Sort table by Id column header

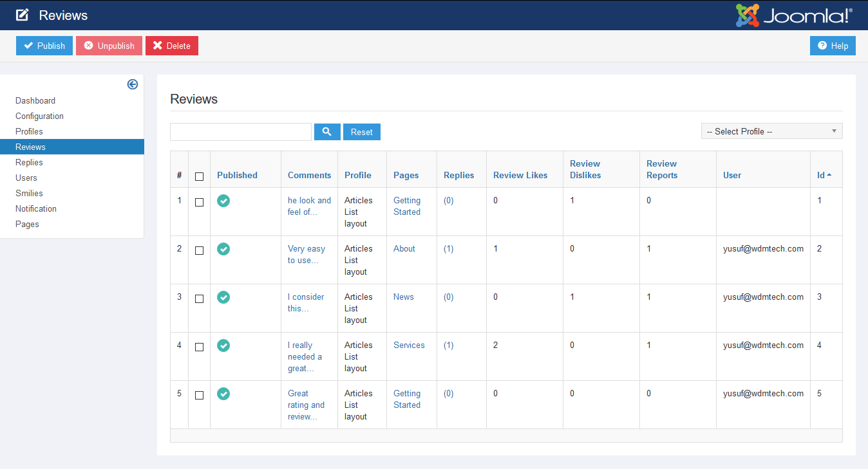click(x=821, y=175)
